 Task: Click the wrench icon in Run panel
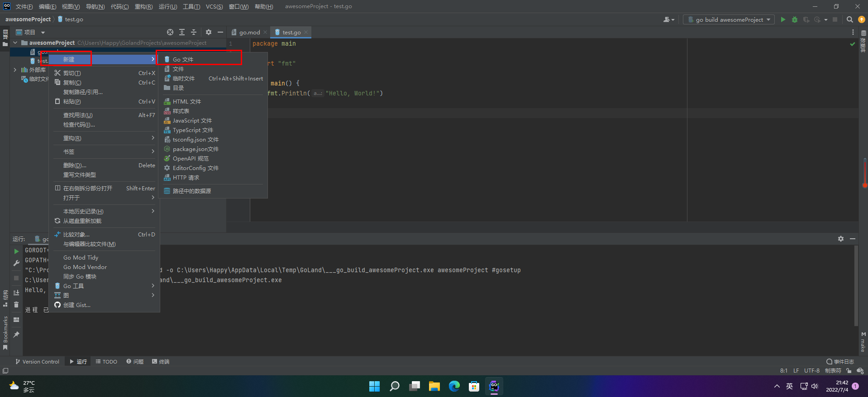point(16,263)
